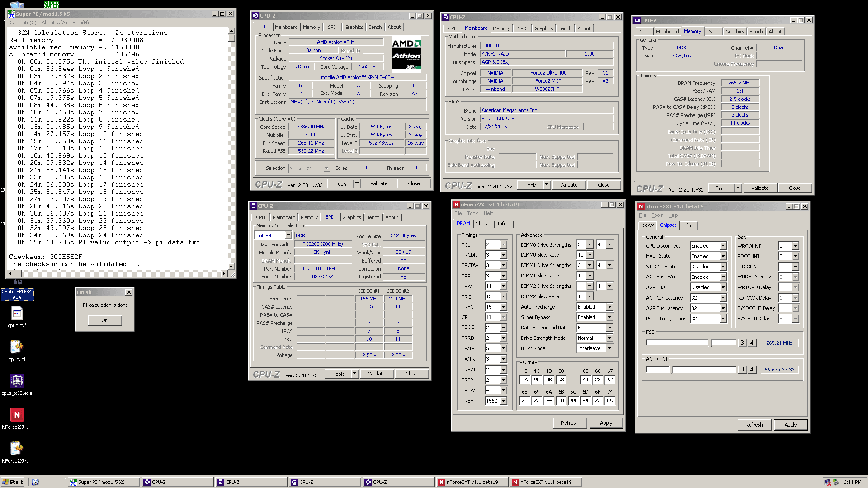Select the cpuz_x32.exe desktop icon

17,385
